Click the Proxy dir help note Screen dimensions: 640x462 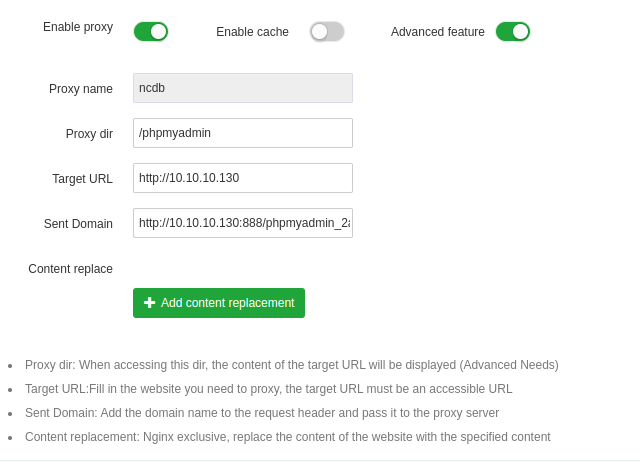291,365
